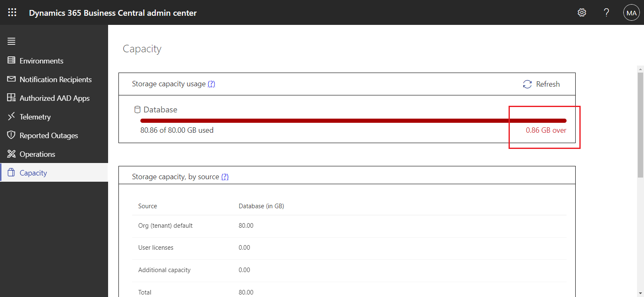Screen dimensions: 644x297
Task: Collapse the sidebar with the hamburger icon
Action: [11, 41]
